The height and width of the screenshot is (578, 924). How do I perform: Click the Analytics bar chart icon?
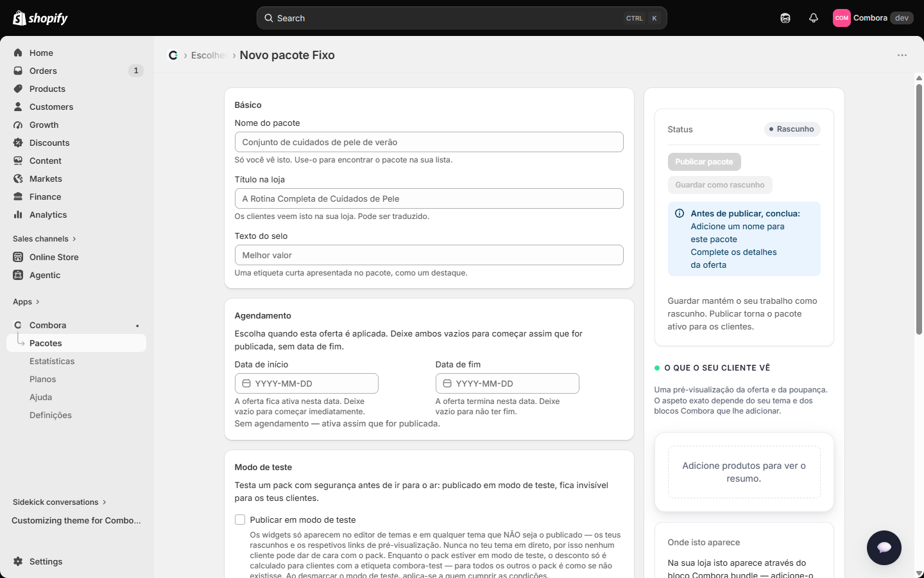pos(18,215)
